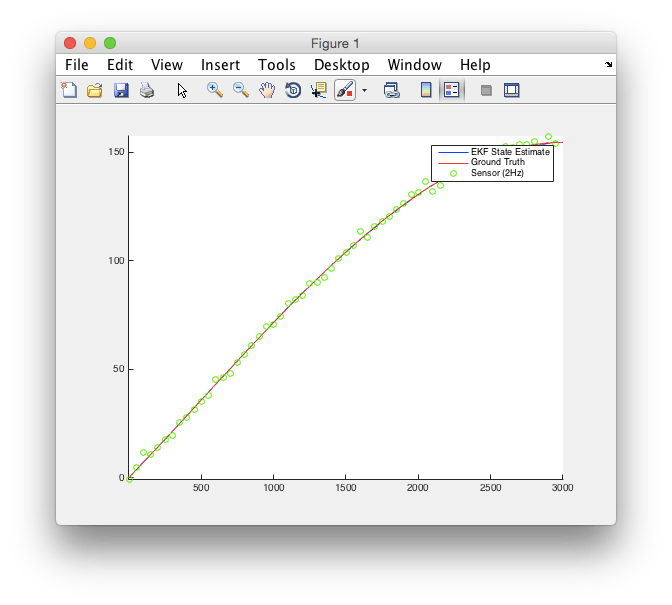The height and width of the screenshot is (605, 672).
Task: Select the Pan hand tool
Action: [x=267, y=90]
